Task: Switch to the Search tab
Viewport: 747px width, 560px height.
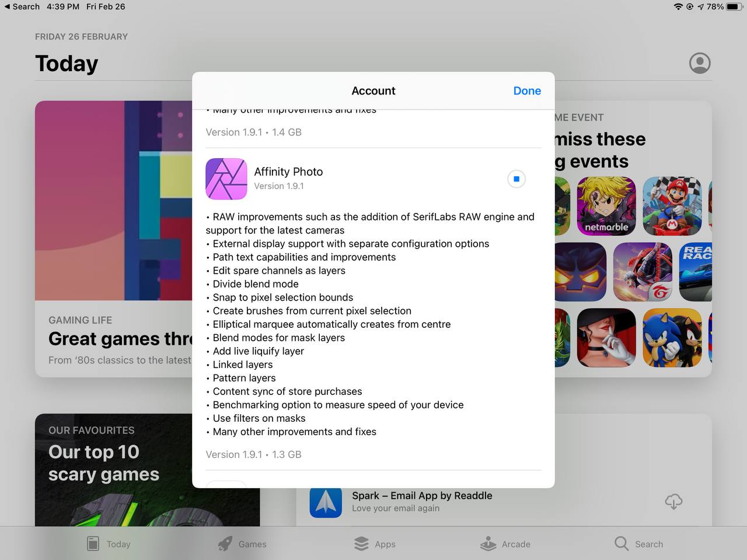Action: click(639, 544)
